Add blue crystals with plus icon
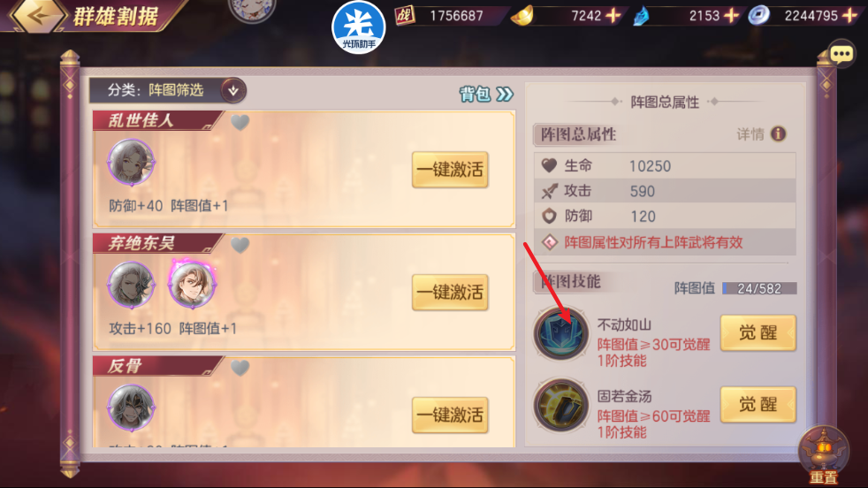868x488 pixels. coord(732,16)
